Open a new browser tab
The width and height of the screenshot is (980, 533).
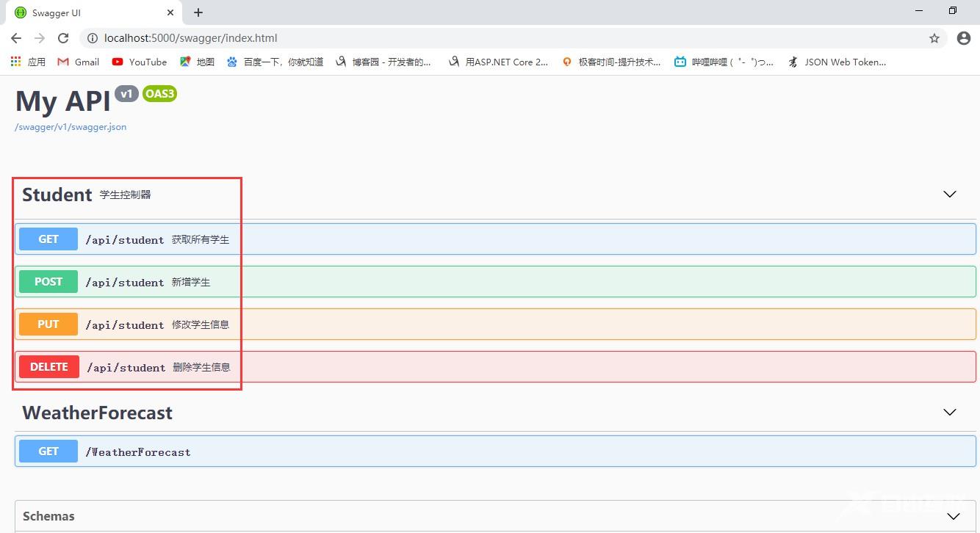pos(198,12)
